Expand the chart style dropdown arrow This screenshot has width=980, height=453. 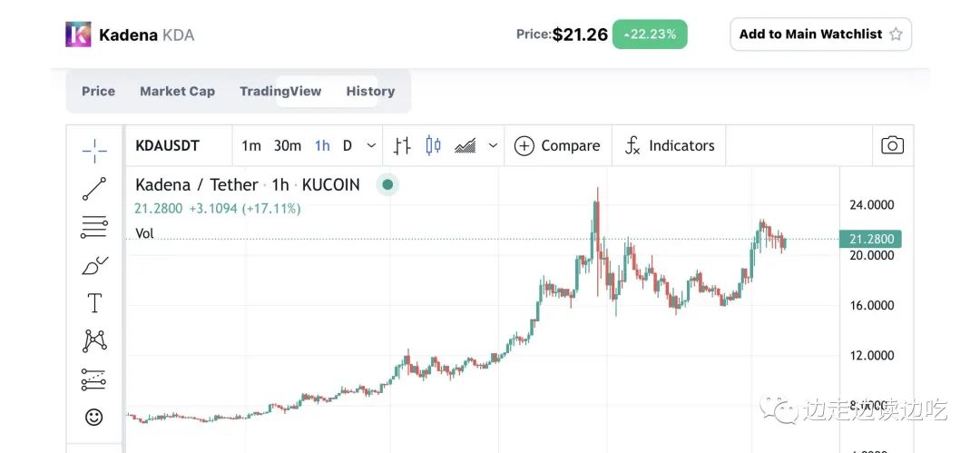coord(493,145)
